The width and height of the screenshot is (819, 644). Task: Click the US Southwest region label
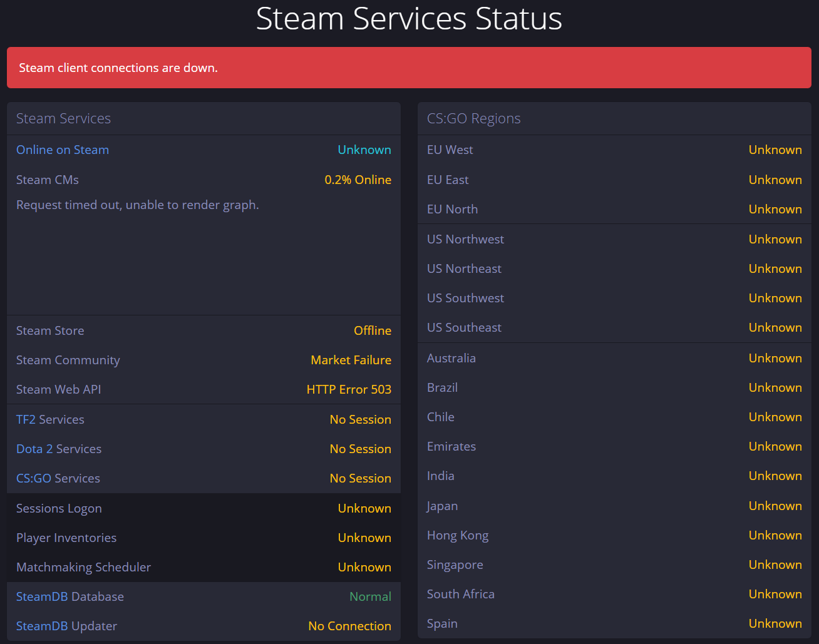tap(465, 298)
